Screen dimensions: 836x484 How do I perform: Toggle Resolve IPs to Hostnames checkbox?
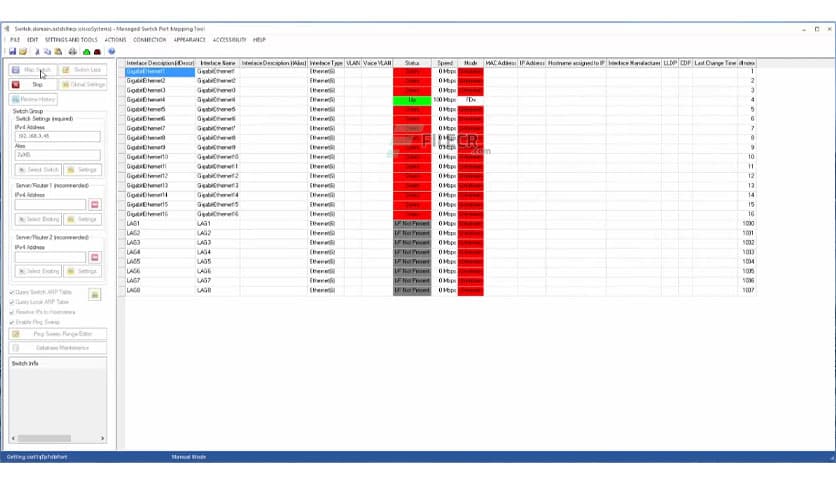point(12,312)
